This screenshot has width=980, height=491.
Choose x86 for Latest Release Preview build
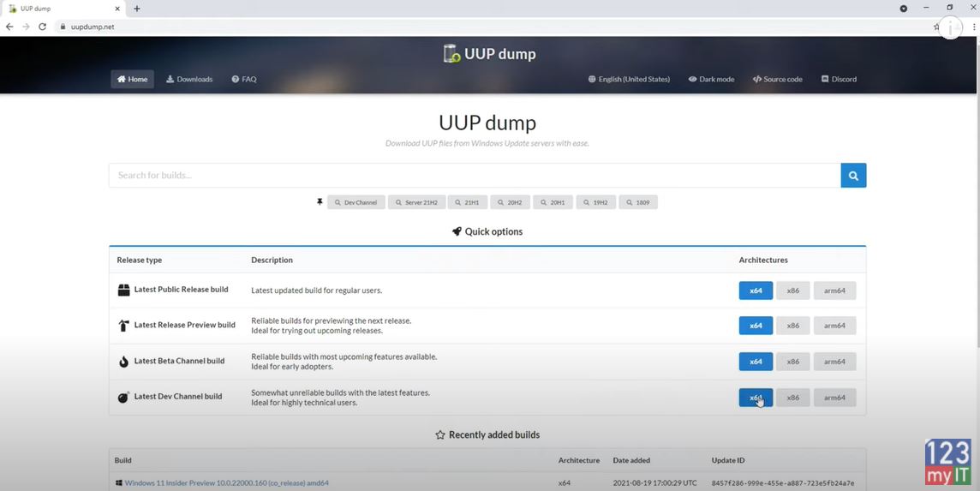click(793, 326)
